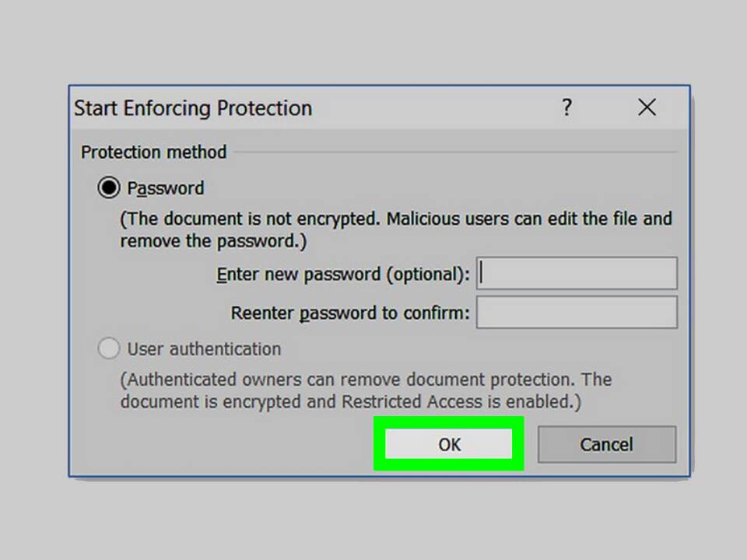Screen dimensions: 747x560
Task: Click the 'Start Enforcing Protection' title text
Action: [193, 108]
